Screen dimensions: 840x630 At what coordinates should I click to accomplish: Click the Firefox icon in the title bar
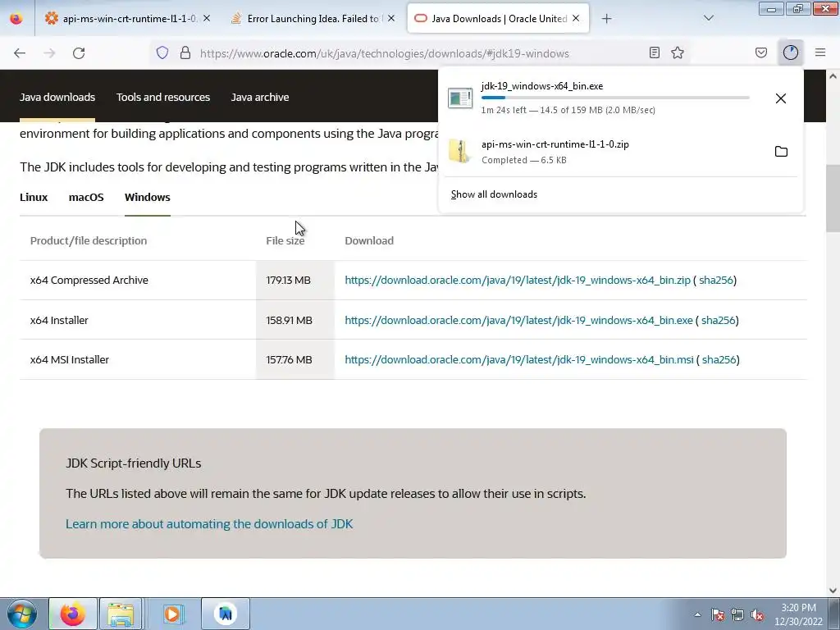pyautogui.click(x=16, y=18)
